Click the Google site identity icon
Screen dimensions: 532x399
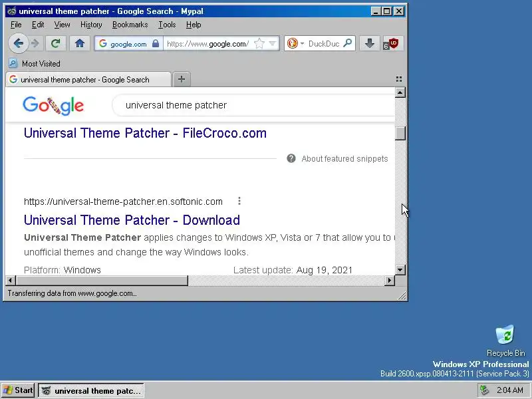[x=103, y=43]
